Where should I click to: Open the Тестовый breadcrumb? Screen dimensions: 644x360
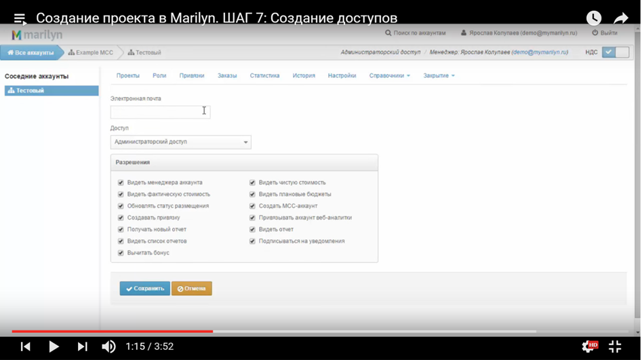tap(144, 53)
